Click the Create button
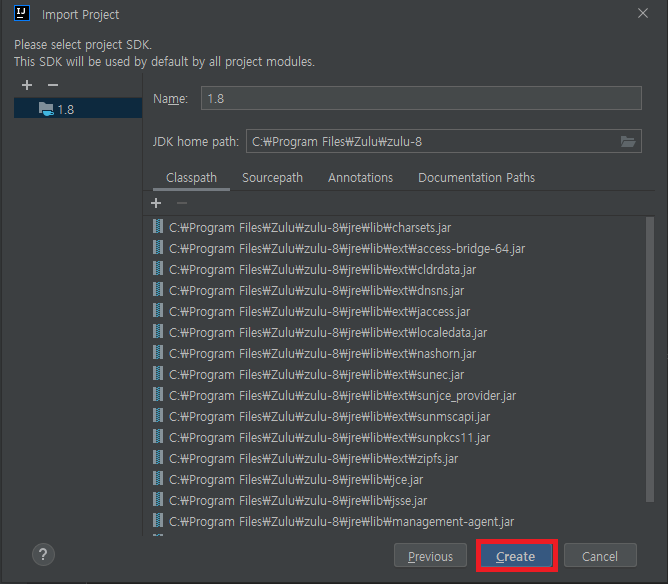Screen dimensions: 668x584 coord(516,555)
